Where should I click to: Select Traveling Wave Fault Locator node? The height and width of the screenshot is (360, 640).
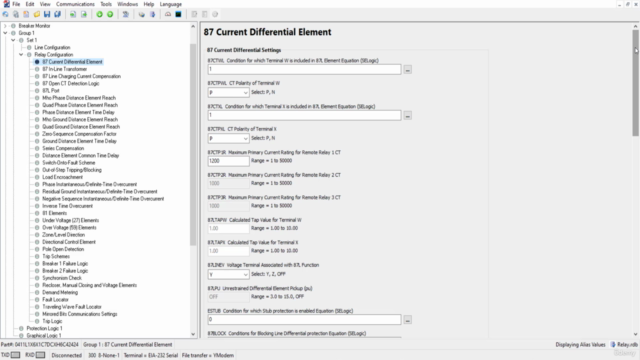72,307
